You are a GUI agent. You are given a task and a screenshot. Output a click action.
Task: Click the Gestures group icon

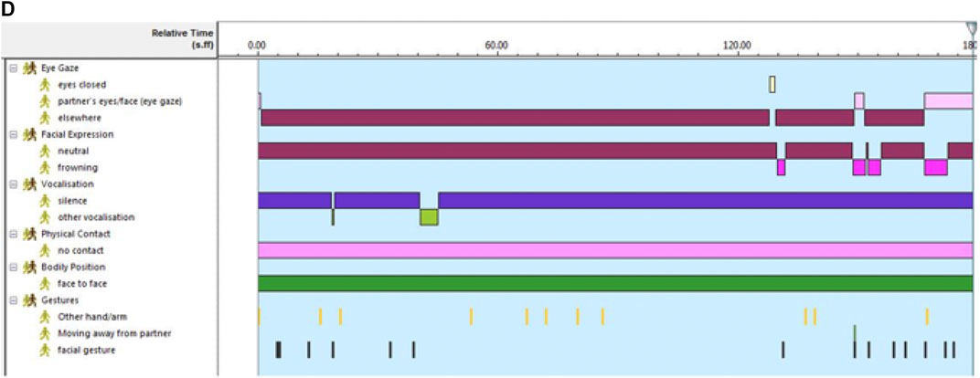[29, 300]
